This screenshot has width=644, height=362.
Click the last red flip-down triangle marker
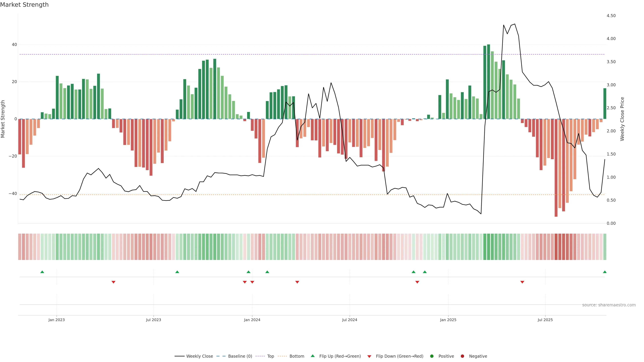click(x=522, y=282)
